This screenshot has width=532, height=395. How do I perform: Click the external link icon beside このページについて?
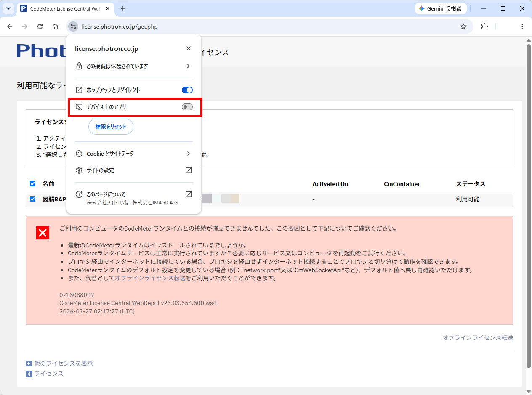click(189, 194)
